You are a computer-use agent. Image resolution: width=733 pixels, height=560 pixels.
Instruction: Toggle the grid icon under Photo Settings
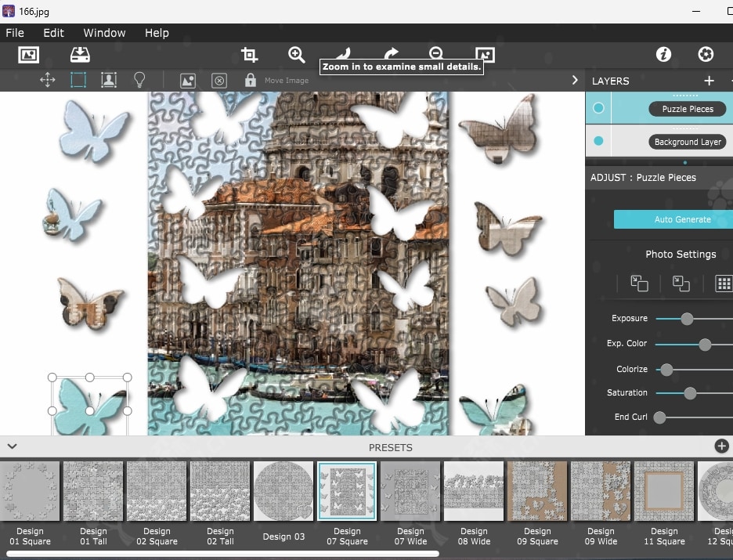pos(724,284)
